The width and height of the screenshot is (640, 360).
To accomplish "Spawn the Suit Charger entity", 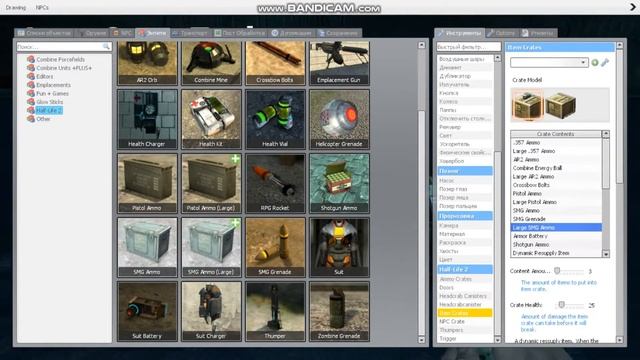I will pyautogui.click(x=211, y=311).
